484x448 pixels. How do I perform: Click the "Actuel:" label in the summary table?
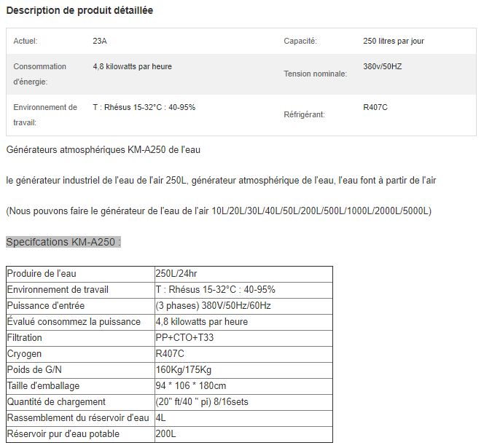tap(26, 41)
